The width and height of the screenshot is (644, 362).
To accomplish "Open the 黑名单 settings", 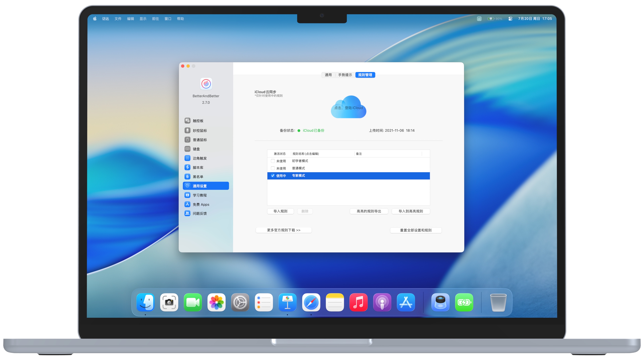I will pyautogui.click(x=198, y=177).
